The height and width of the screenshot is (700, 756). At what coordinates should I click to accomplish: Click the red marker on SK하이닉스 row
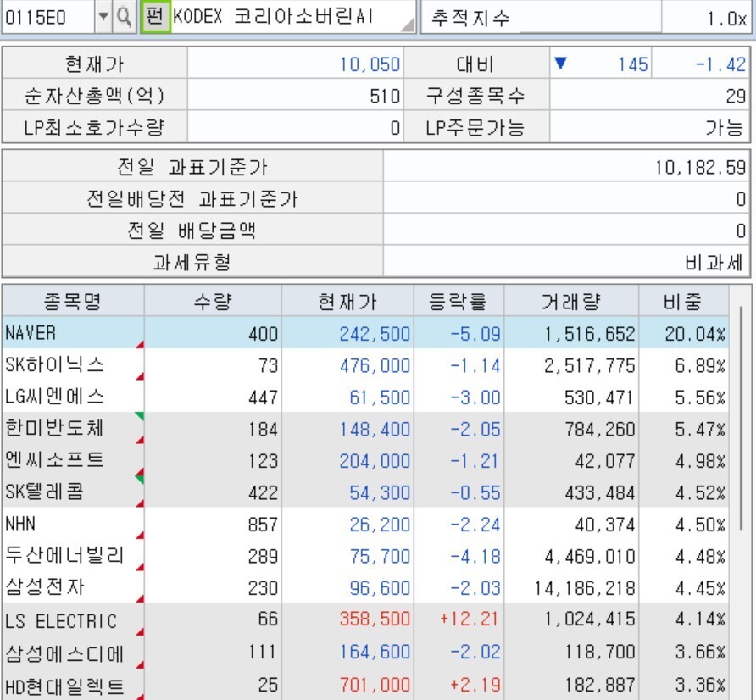140,376
